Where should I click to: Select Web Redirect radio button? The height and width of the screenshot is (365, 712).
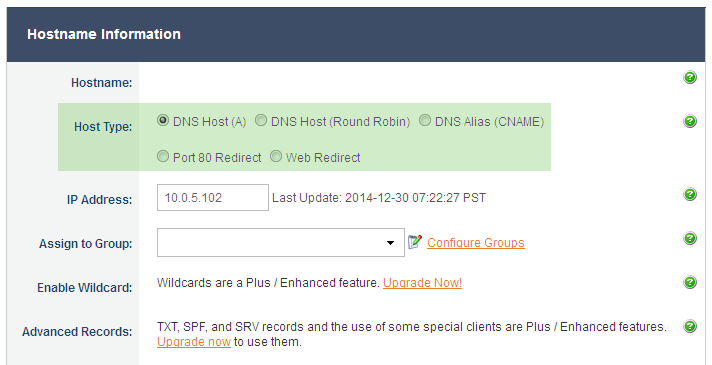click(276, 157)
